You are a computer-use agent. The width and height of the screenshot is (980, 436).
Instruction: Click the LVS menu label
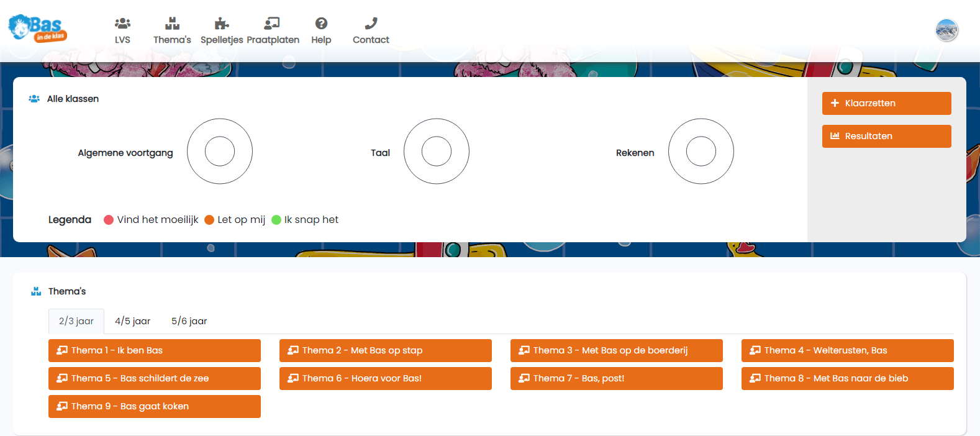(122, 40)
